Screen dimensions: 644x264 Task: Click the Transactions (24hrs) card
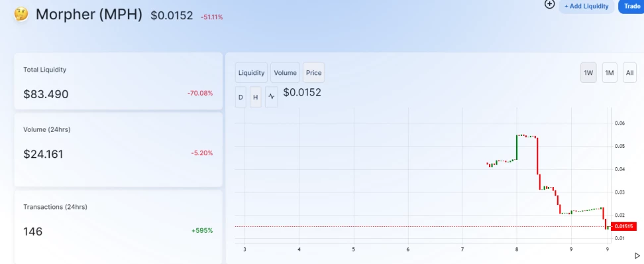pos(119,227)
